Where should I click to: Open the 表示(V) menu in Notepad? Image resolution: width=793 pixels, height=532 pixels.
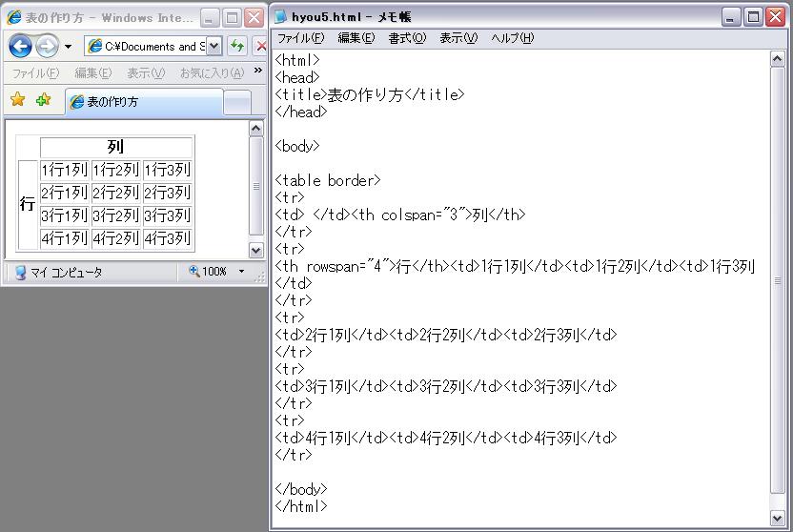pyautogui.click(x=458, y=38)
